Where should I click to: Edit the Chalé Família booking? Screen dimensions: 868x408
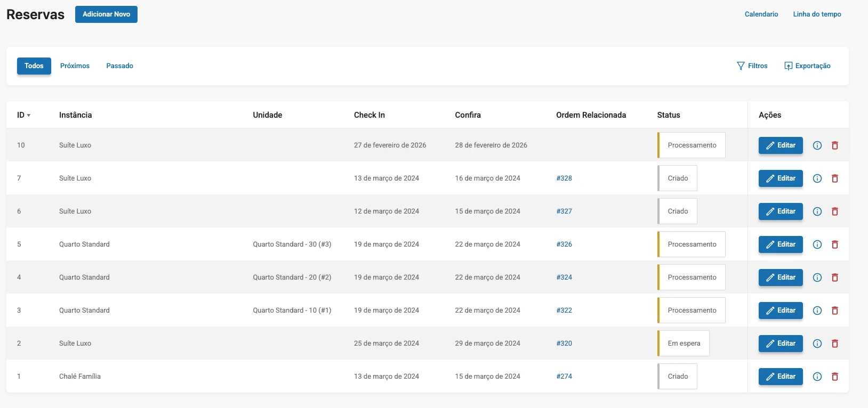click(x=781, y=377)
